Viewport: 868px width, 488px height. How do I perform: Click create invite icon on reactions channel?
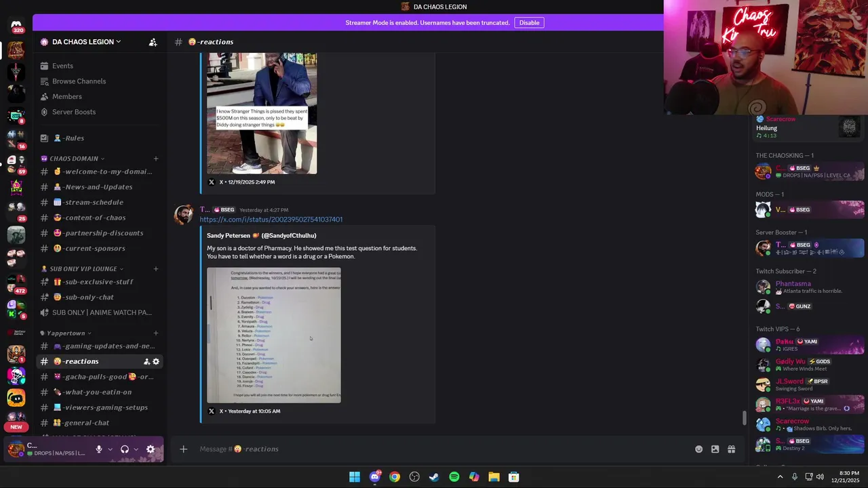click(146, 362)
